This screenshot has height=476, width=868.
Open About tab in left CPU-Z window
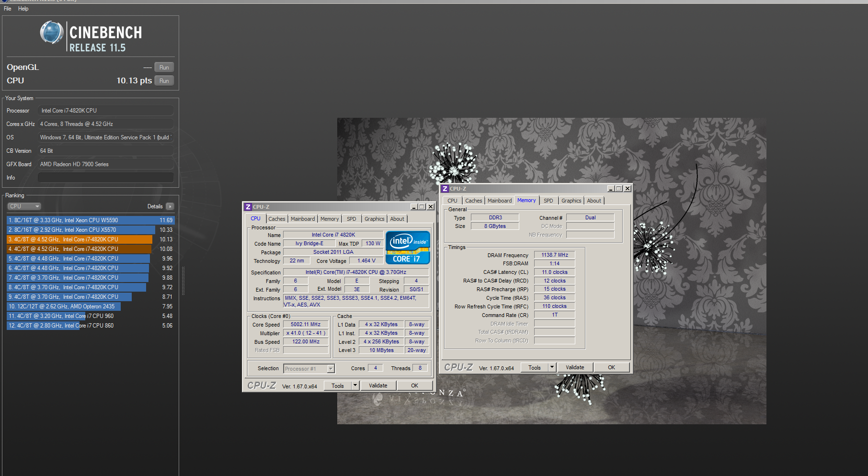pos(397,219)
